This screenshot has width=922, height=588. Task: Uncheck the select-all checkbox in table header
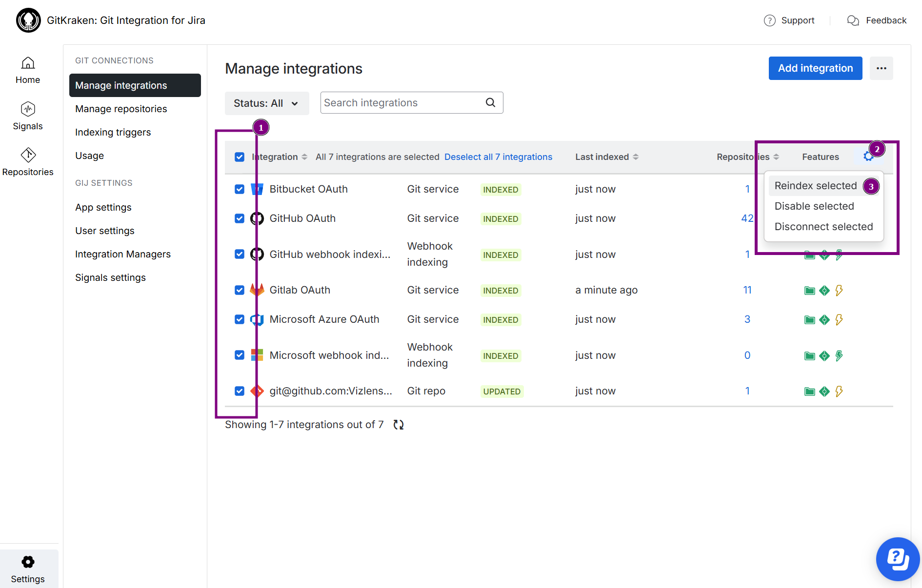(239, 157)
